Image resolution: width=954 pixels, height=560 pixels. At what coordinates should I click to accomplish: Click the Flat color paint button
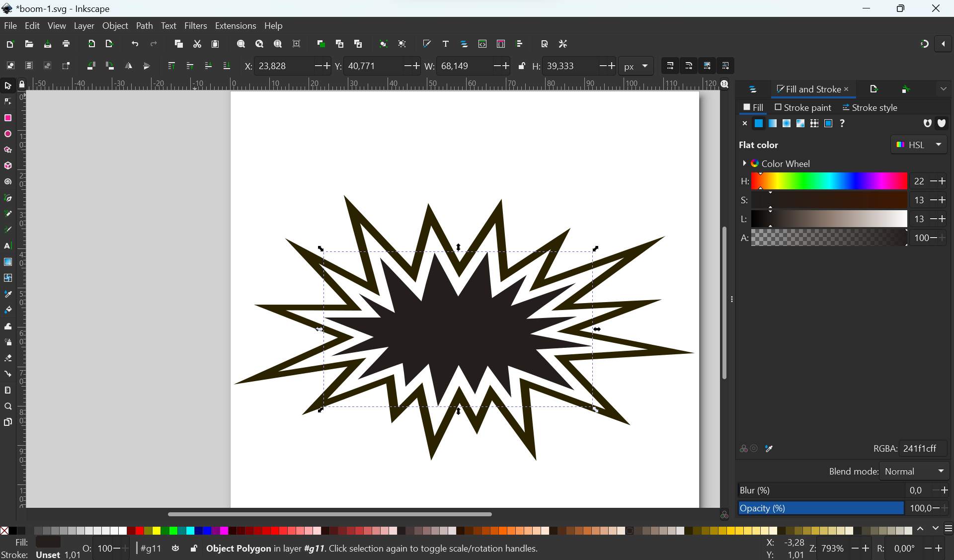pos(759,123)
